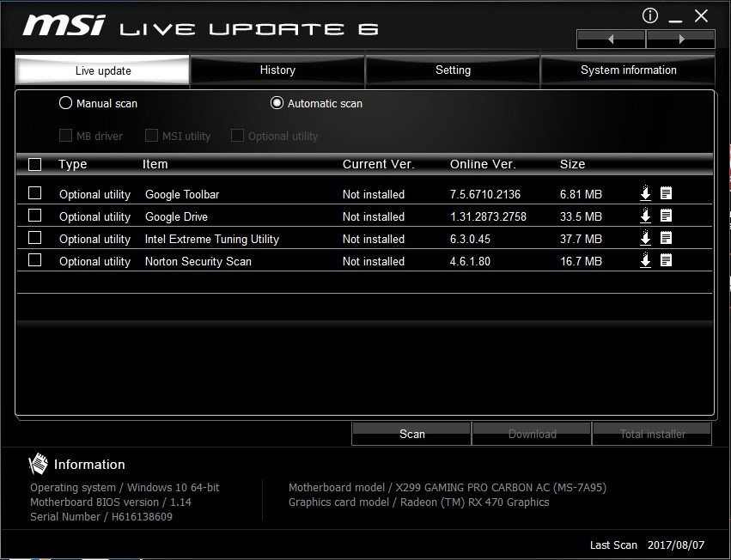Select the Google Toolbar item name
Image resolution: width=731 pixels, height=560 pixels.
[182, 194]
